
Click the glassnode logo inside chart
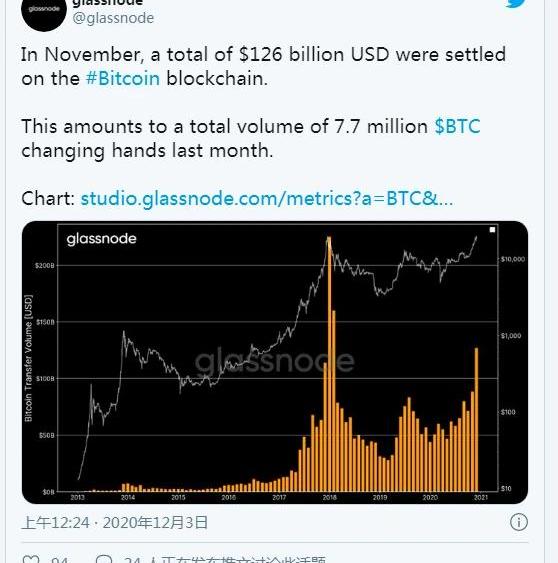click(101, 239)
